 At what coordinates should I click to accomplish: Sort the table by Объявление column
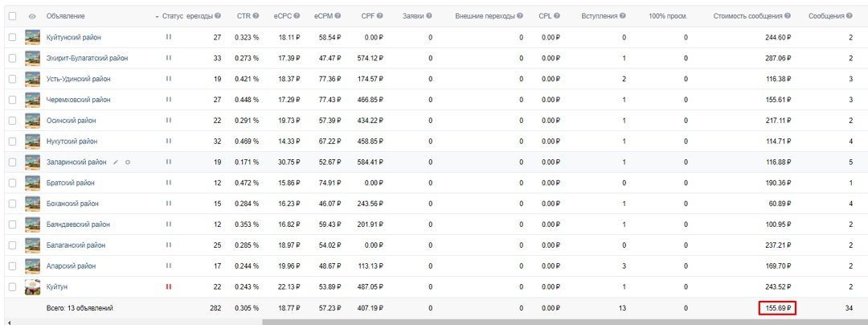pyautogui.click(x=65, y=16)
